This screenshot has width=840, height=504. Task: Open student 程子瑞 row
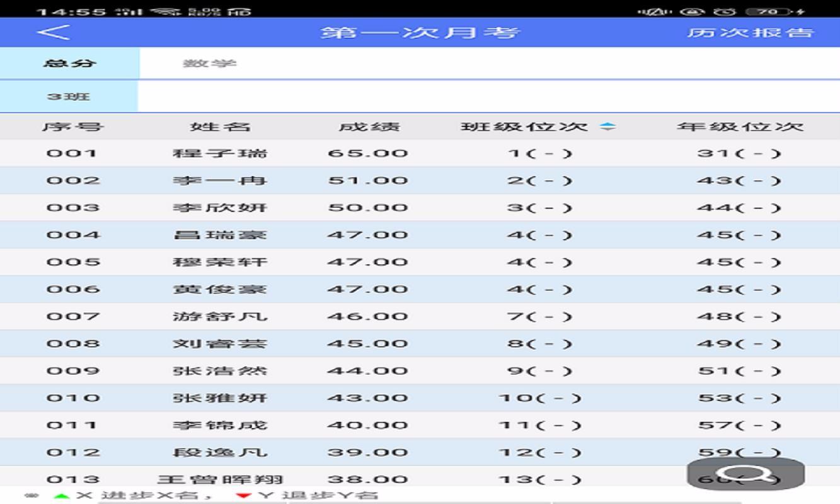coord(220,153)
